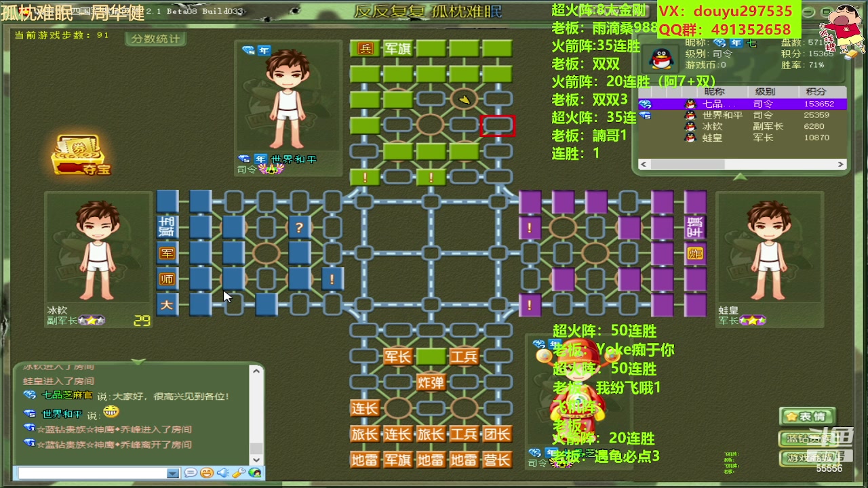The width and height of the screenshot is (868, 488).
Task: Open the chat speech-bubble icon
Action: (191, 473)
